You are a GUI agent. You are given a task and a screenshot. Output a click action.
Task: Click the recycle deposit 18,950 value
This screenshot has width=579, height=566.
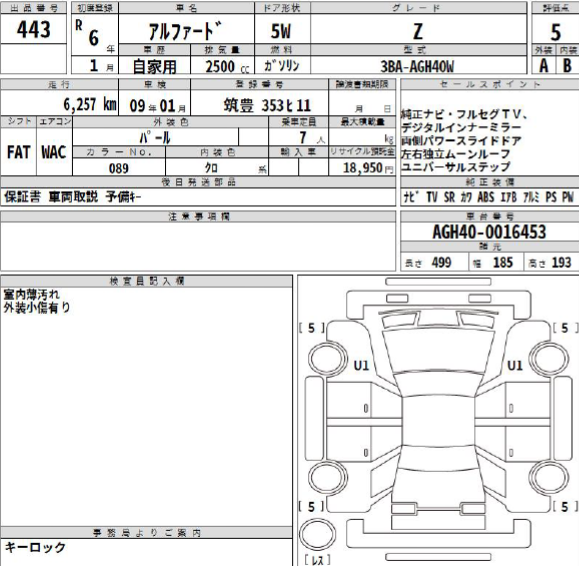[362, 167]
